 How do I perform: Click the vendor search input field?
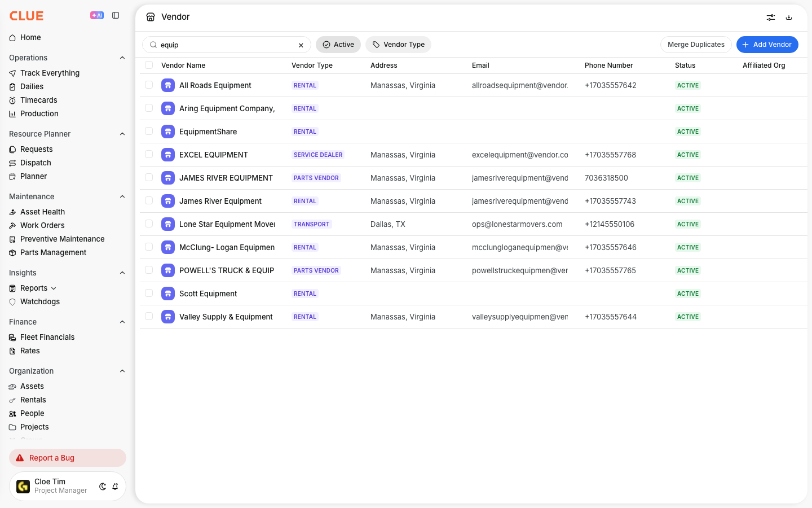[x=227, y=45]
